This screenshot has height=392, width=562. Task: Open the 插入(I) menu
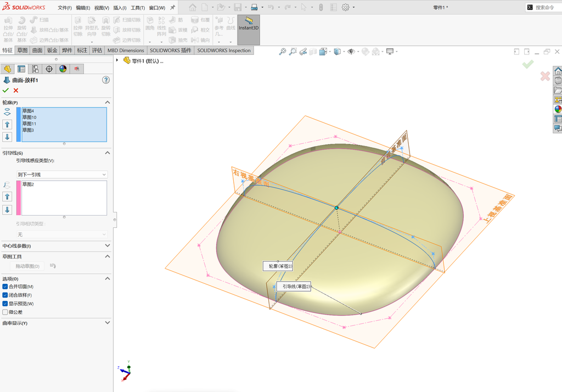click(120, 8)
